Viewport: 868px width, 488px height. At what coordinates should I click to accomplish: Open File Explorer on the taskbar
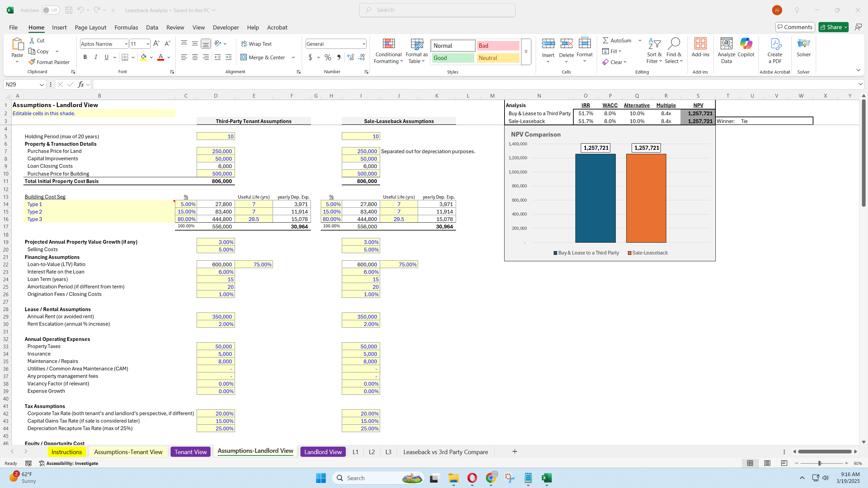pos(453,478)
